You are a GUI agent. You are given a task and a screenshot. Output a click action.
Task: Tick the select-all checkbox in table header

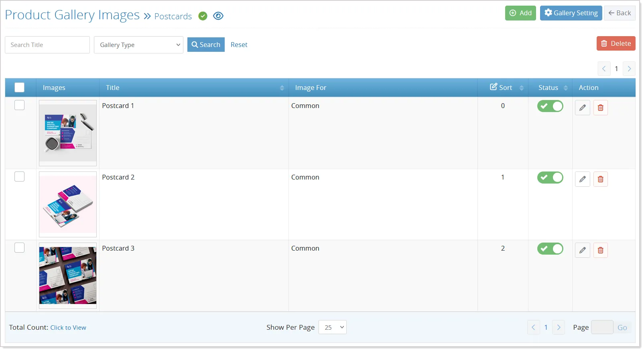[x=19, y=88]
